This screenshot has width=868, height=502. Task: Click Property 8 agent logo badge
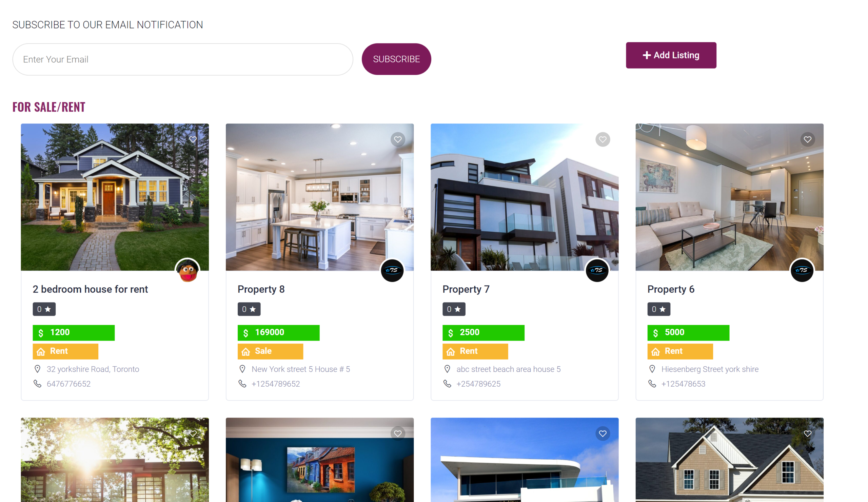(x=392, y=270)
